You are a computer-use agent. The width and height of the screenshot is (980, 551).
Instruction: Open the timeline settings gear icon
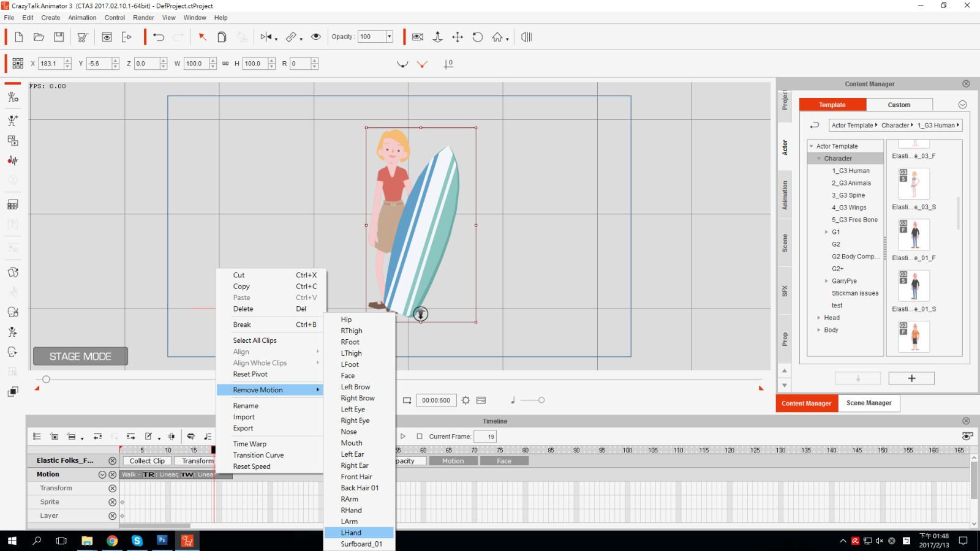[466, 400]
